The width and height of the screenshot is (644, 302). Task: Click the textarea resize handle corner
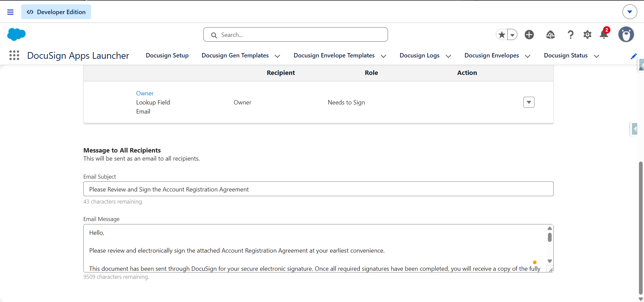coord(551,269)
